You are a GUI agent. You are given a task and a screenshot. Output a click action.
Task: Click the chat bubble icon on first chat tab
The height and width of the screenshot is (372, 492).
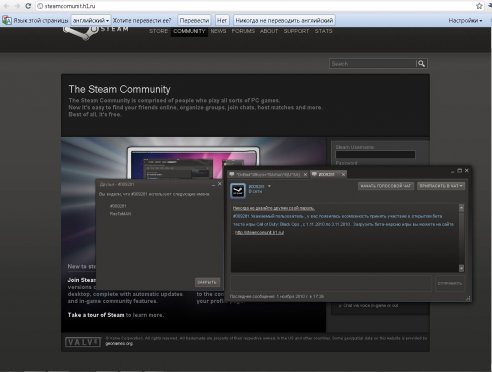click(232, 174)
